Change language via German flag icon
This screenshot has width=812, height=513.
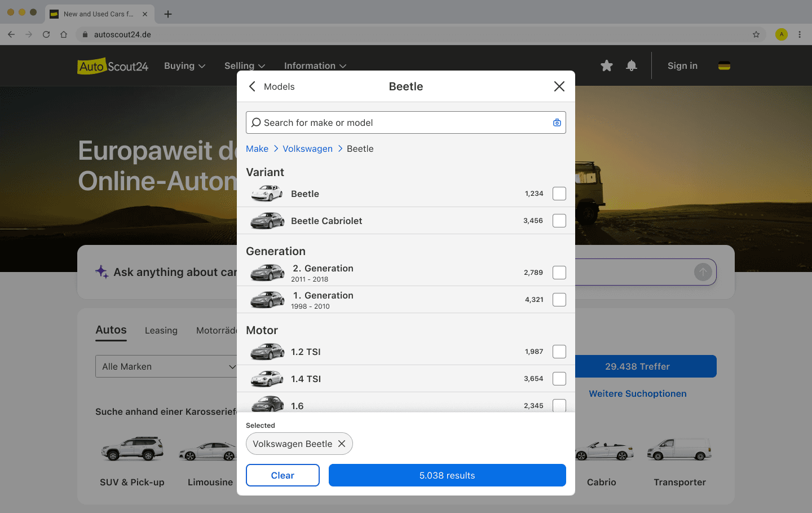[725, 66]
